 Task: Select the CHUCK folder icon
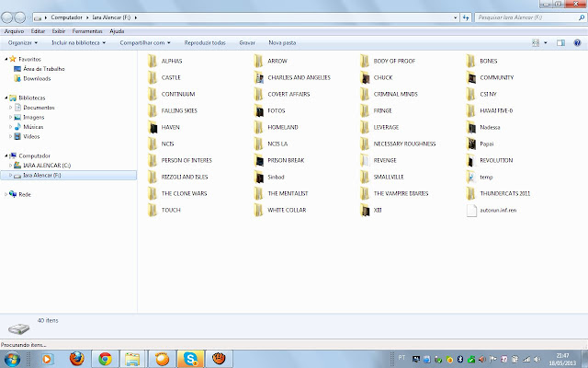pyautogui.click(x=365, y=77)
